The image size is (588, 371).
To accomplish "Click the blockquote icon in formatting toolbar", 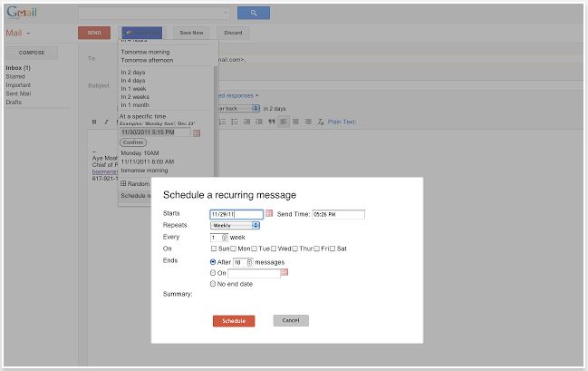I will (271, 121).
